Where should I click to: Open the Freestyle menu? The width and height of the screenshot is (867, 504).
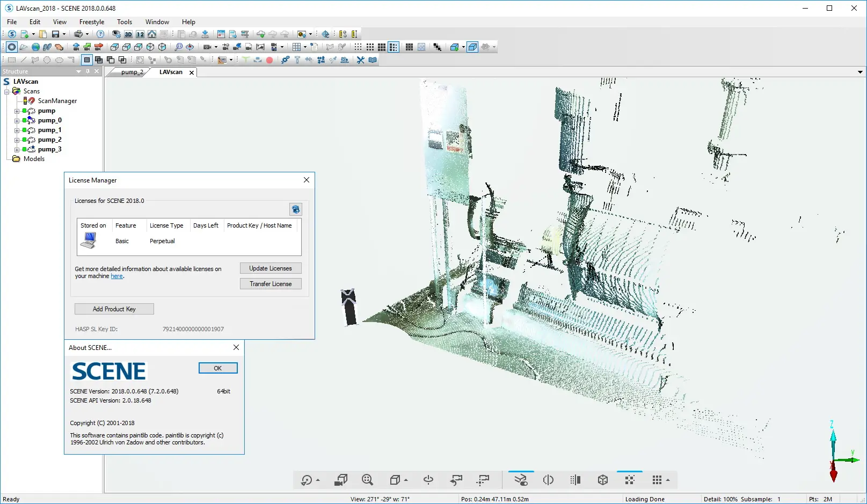coord(92,22)
